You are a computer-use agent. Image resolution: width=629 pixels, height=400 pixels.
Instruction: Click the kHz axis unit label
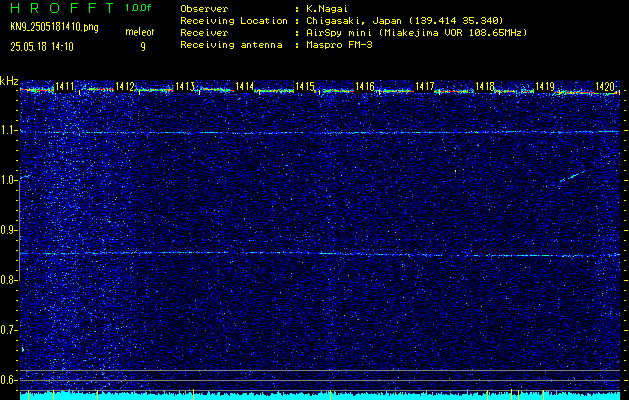[x=9, y=81]
